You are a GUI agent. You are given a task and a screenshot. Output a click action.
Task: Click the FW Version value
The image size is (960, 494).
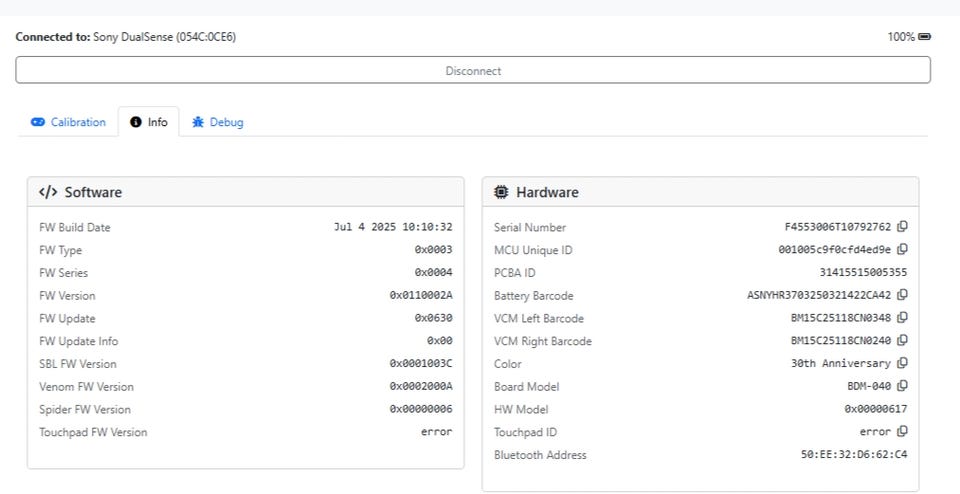click(420, 295)
